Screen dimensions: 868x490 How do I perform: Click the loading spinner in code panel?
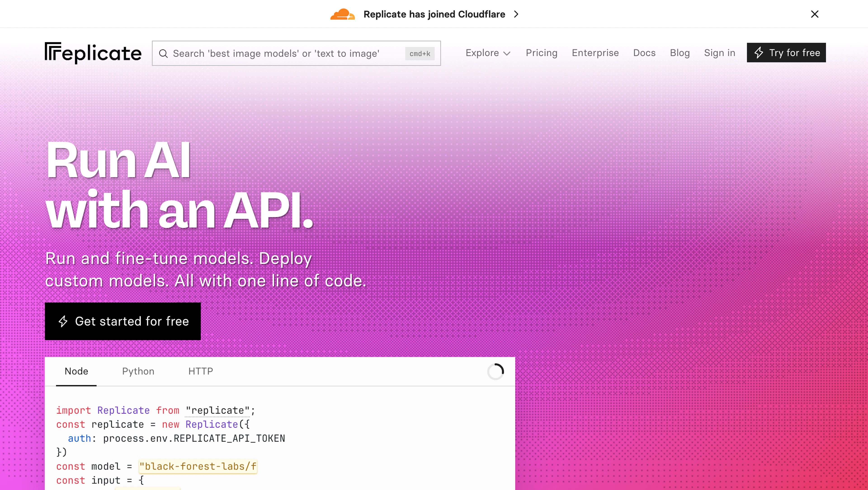pyautogui.click(x=496, y=371)
